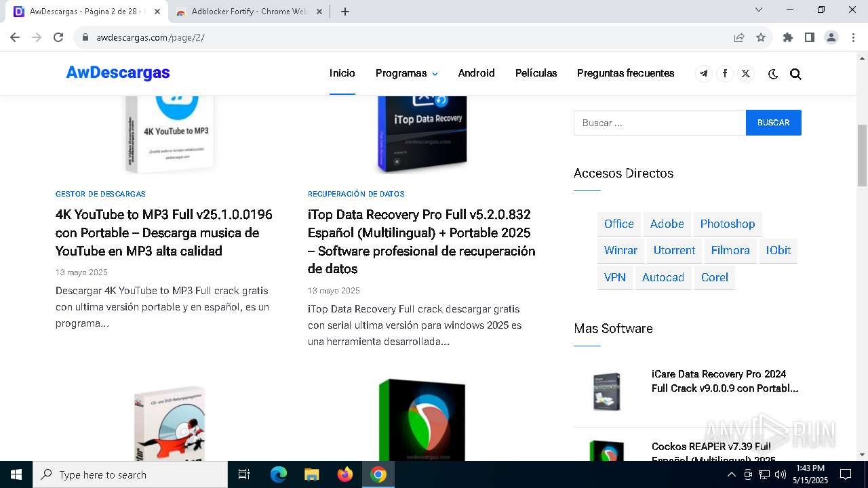Open Recuperación de Datos category link
The height and width of the screenshot is (488, 868).
coord(356,194)
